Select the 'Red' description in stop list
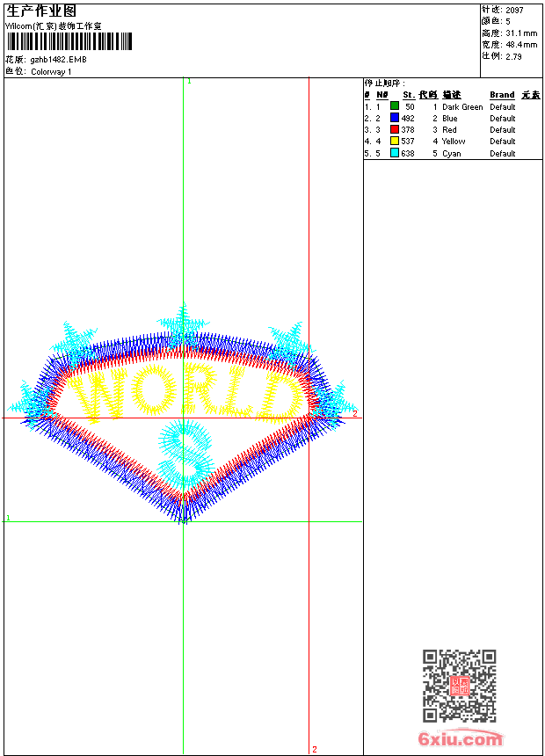The height and width of the screenshot is (756, 545). [x=449, y=130]
